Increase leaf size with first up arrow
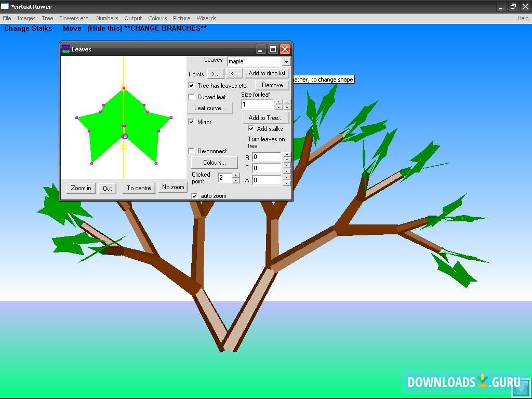The width and height of the screenshot is (532, 399). pos(279,102)
